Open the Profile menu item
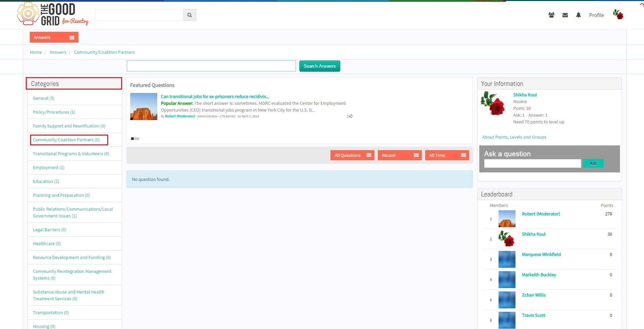The height and width of the screenshot is (329, 644). (x=596, y=15)
